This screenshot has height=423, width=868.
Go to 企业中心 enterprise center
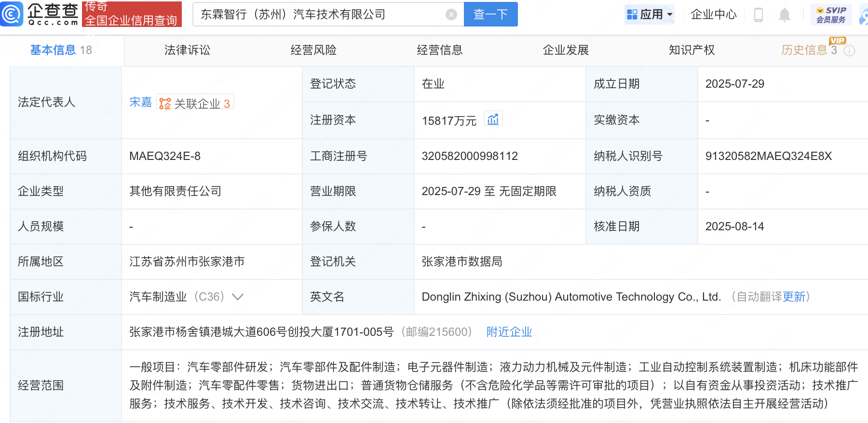pyautogui.click(x=714, y=14)
